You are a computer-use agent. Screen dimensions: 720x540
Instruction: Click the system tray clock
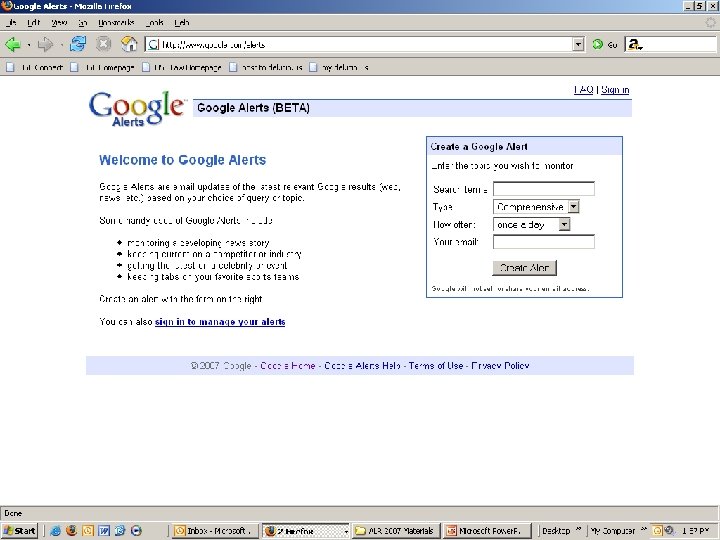(696, 531)
